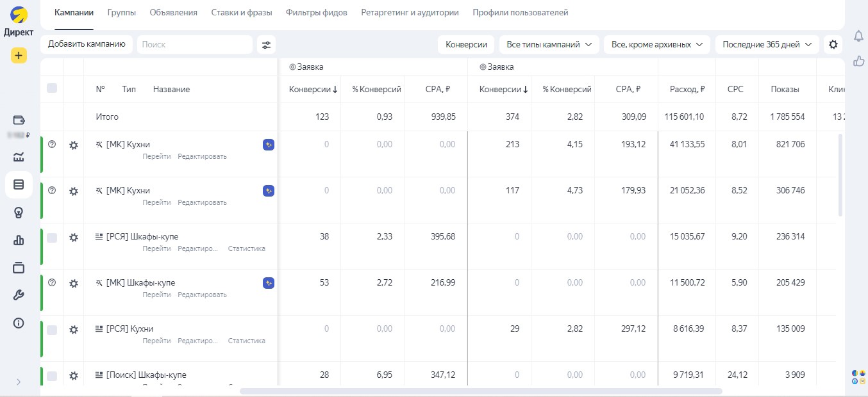Open the wallet balance icon in sidebar
868x397 pixels.
click(19, 120)
